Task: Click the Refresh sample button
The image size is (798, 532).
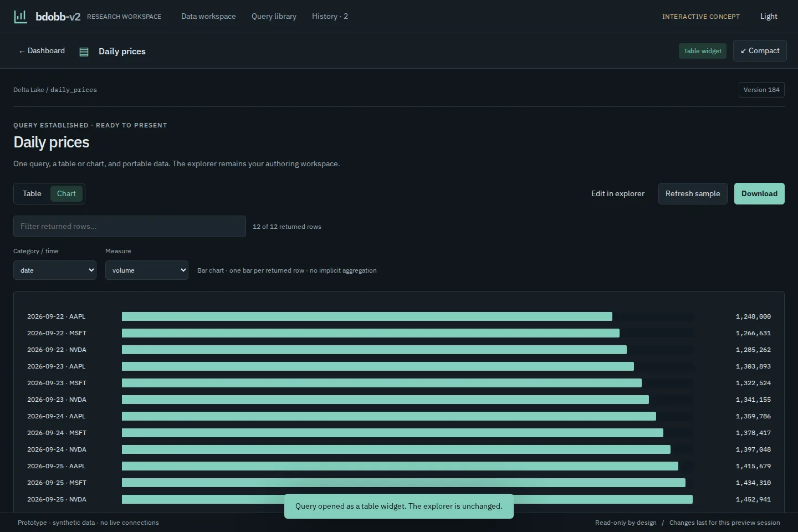Action: click(x=693, y=194)
